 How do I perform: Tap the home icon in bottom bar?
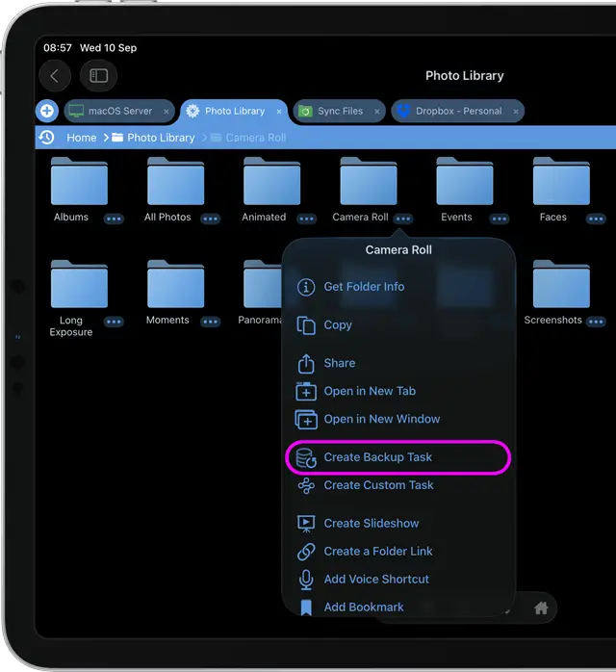(x=541, y=607)
